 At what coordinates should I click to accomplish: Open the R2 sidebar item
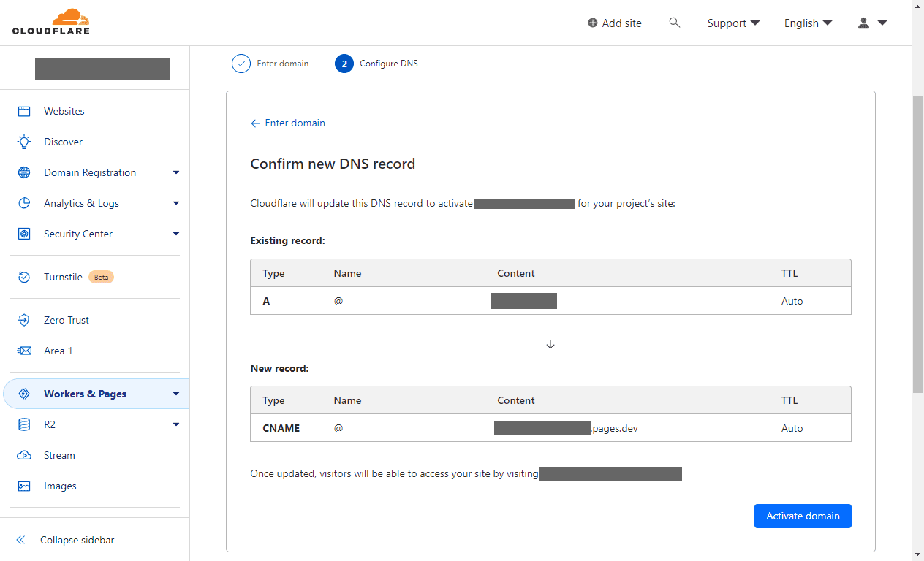50,424
